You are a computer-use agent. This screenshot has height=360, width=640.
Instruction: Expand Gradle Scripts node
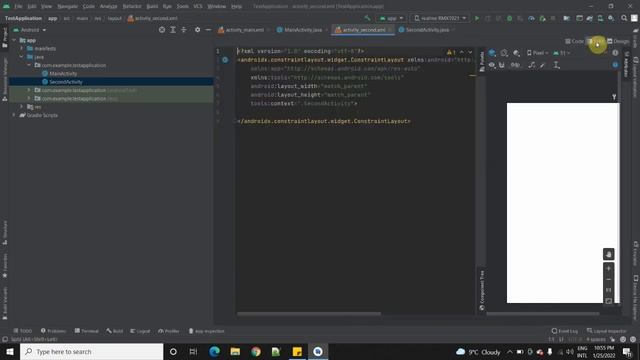[x=14, y=115]
